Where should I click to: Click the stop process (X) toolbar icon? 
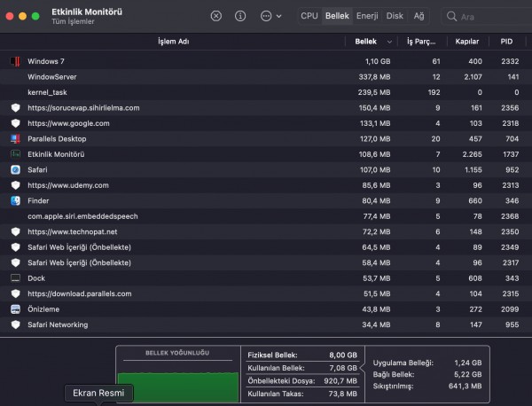(215, 16)
